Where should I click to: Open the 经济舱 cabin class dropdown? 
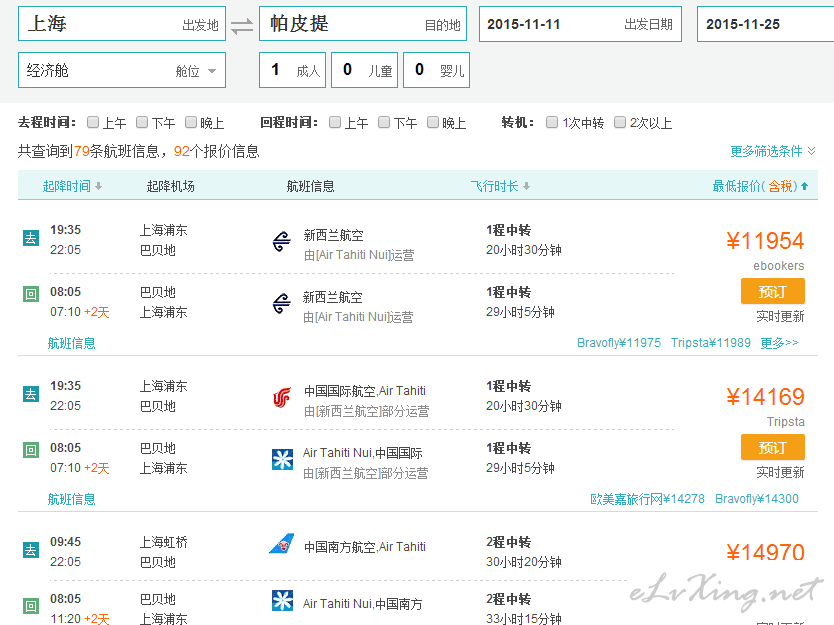click(122, 70)
